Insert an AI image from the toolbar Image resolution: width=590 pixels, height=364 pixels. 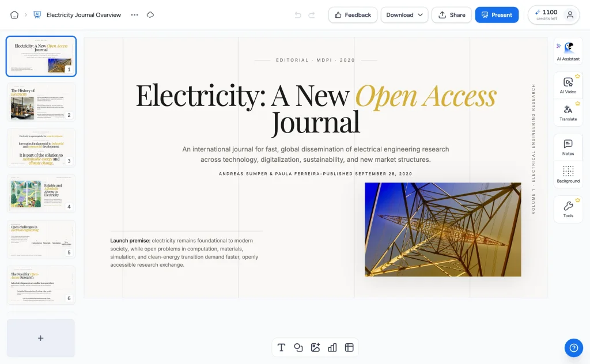315,347
